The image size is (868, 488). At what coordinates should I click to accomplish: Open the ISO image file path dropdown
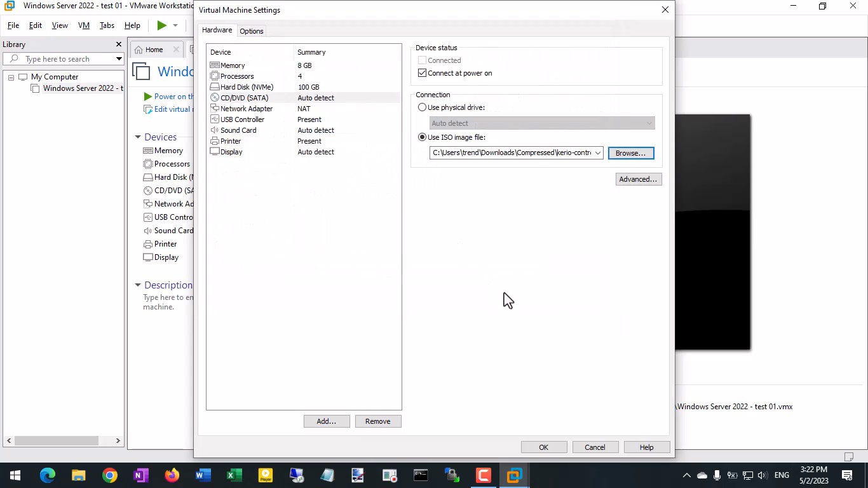[598, 153]
